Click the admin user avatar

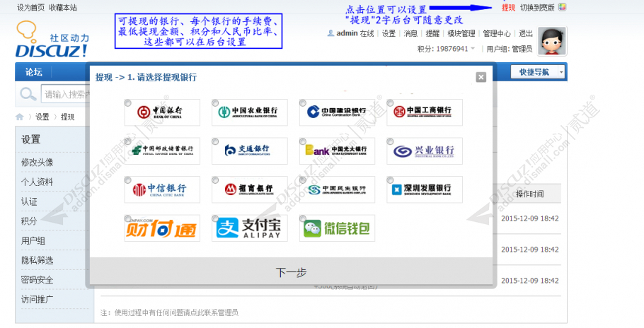(552, 41)
